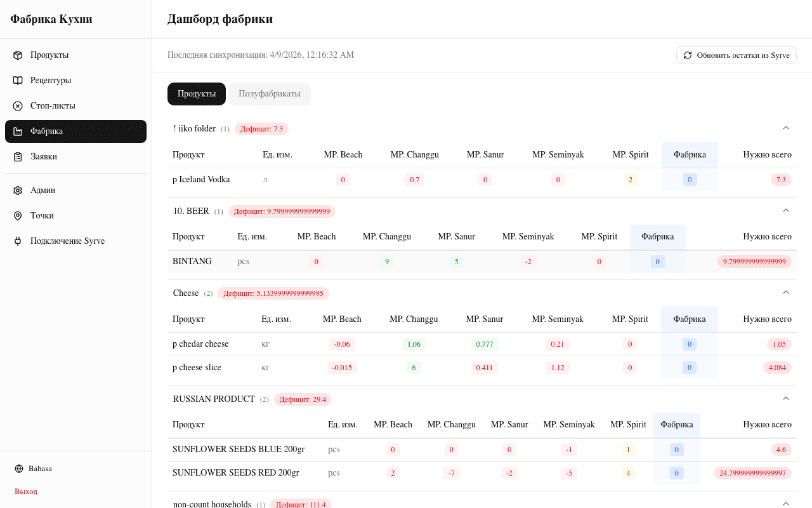This screenshot has height=508, width=812.
Task: Collapse the 10. BEER group chevron
Action: pyautogui.click(x=786, y=211)
